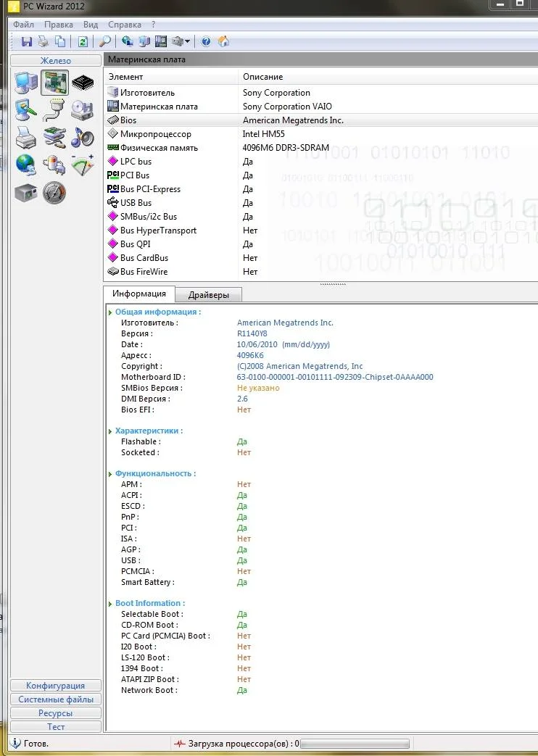Click the two computers toolbar icon
The image size is (538, 756).
pos(144,41)
